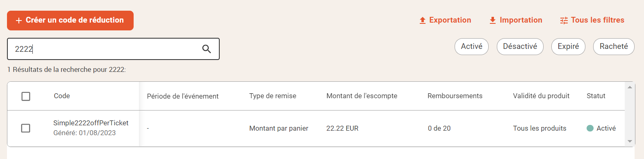Toggle the Désactivé filter chip
Screen dimensions: 644x159
(x=520, y=46)
